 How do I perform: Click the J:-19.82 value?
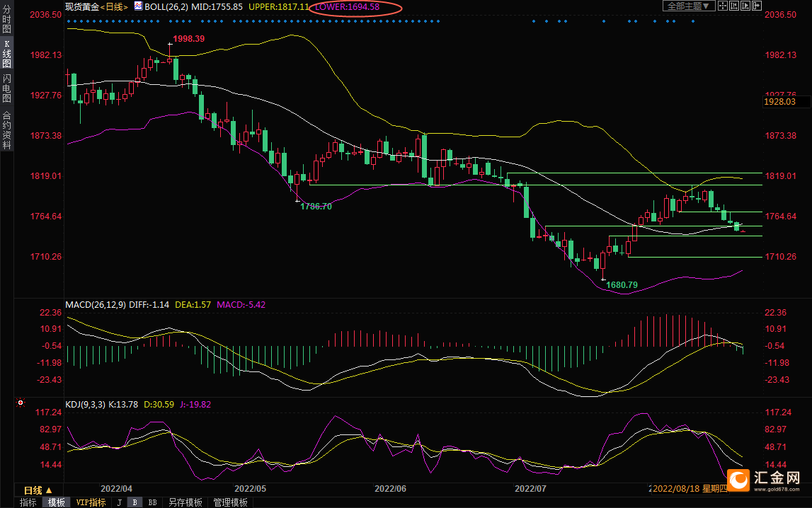(196, 405)
